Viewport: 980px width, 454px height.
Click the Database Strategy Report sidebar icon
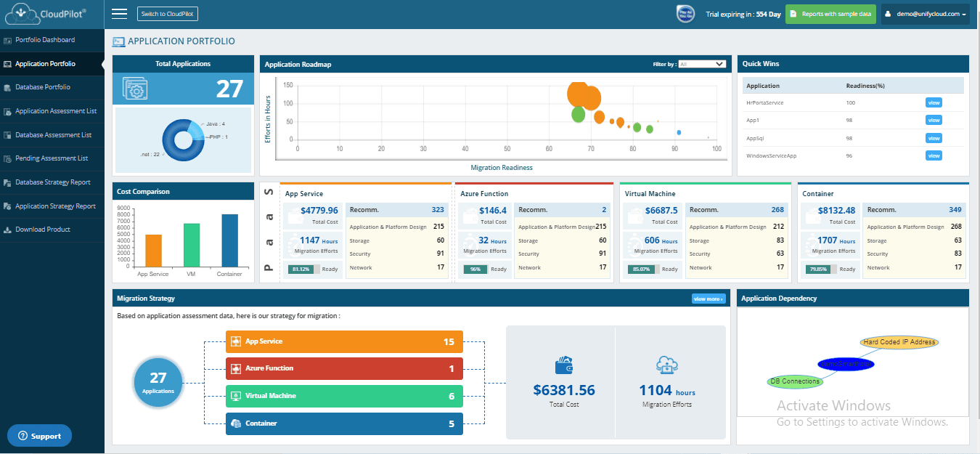tap(7, 182)
